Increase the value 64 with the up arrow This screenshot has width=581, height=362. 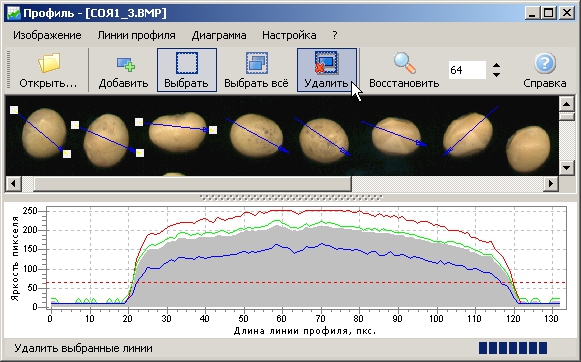pos(497,65)
